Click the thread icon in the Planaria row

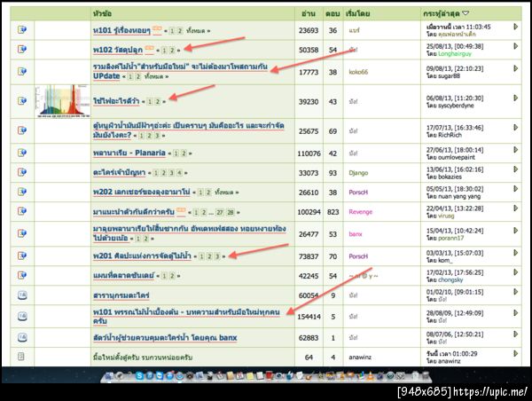pos(22,153)
